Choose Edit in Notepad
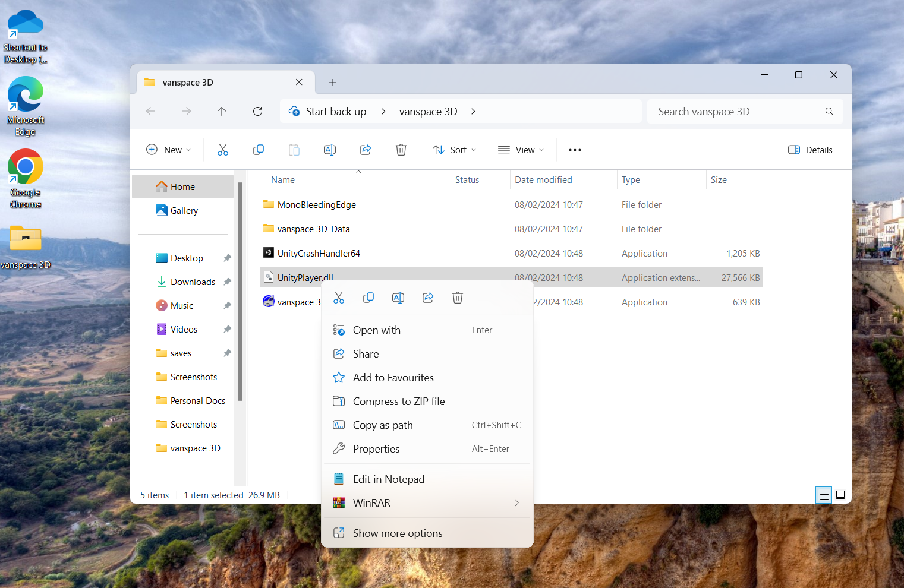 point(427,479)
